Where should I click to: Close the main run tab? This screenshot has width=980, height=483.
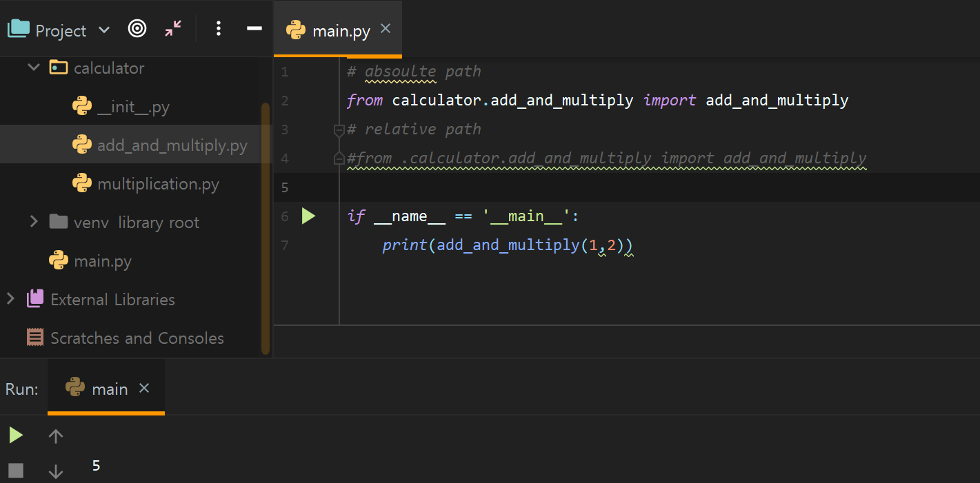pos(144,388)
